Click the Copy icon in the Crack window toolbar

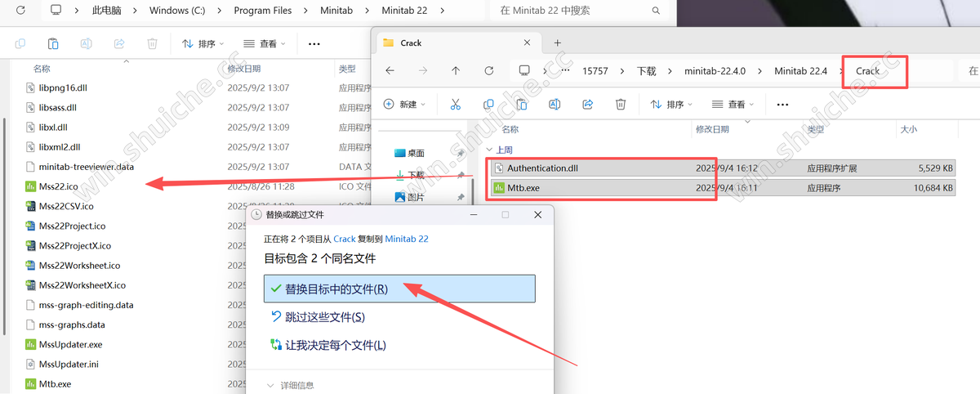pyautogui.click(x=488, y=105)
